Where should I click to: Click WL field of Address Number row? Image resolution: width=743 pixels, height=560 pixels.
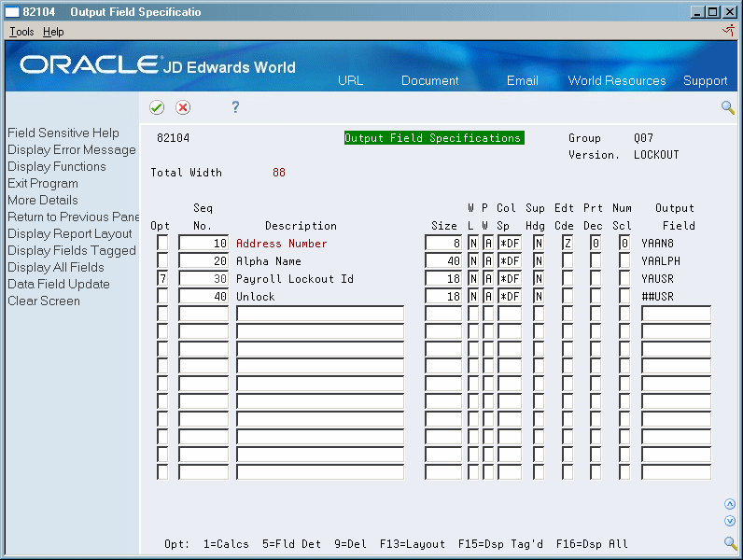(473, 243)
